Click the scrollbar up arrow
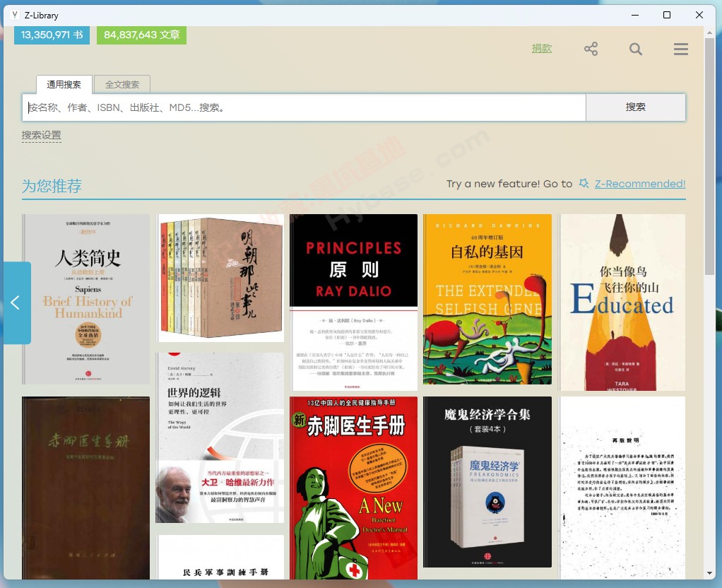The image size is (722, 588). pos(709,33)
